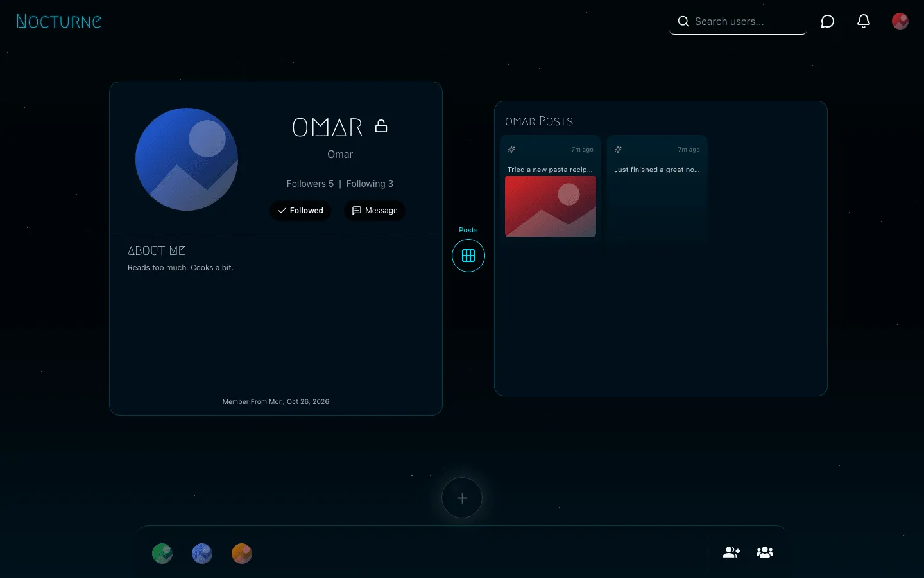The image size is (924, 578).
Task: Click the 'Reads too much. Cooks a bit.' bio
Action: pyautogui.click(x=180, y=268)
